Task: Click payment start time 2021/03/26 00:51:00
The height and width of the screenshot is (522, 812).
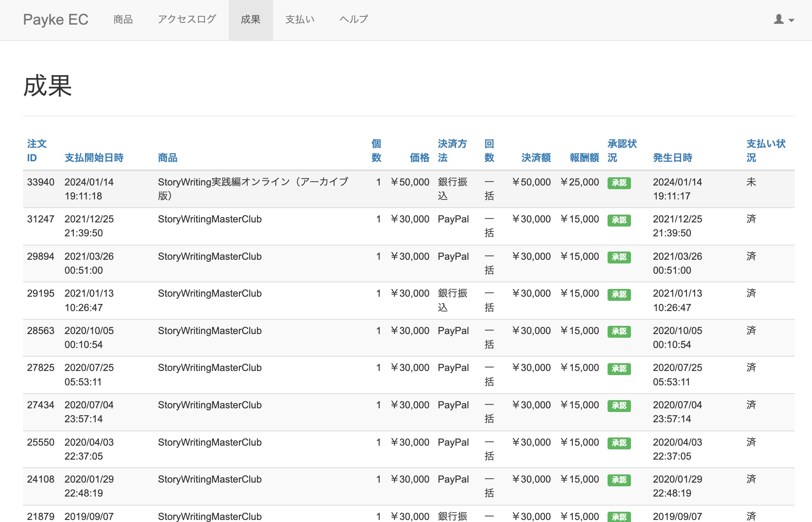Action: [89, 263]
